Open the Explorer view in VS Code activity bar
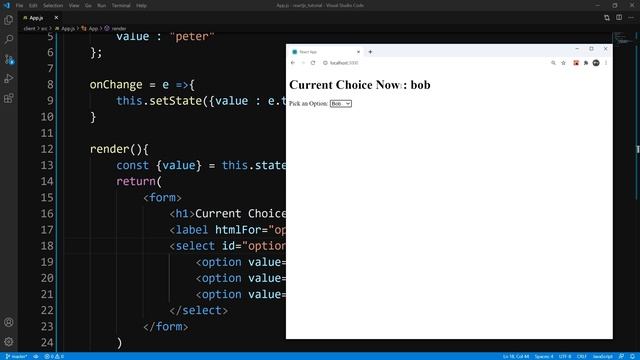Viewport: 640px width, 360px height. (x=9, y=20)
